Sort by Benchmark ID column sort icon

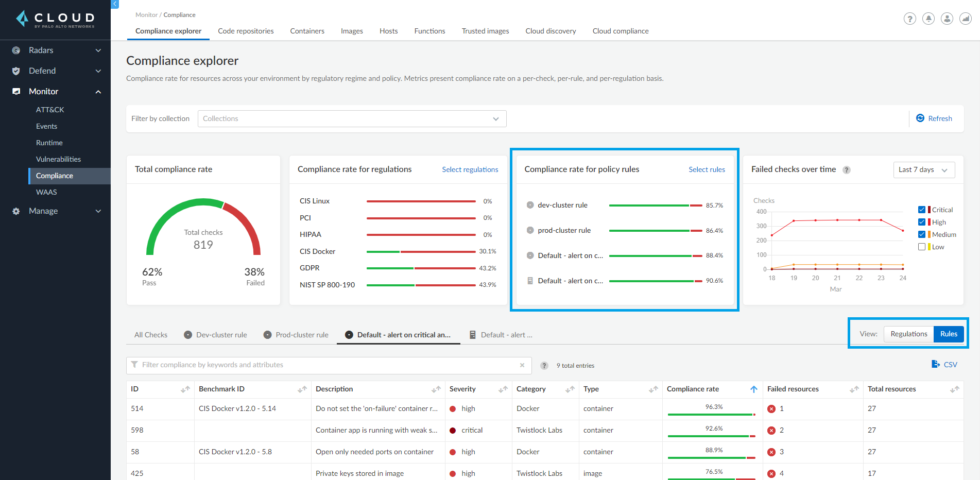pyautogui.click(x=302, y=389)
